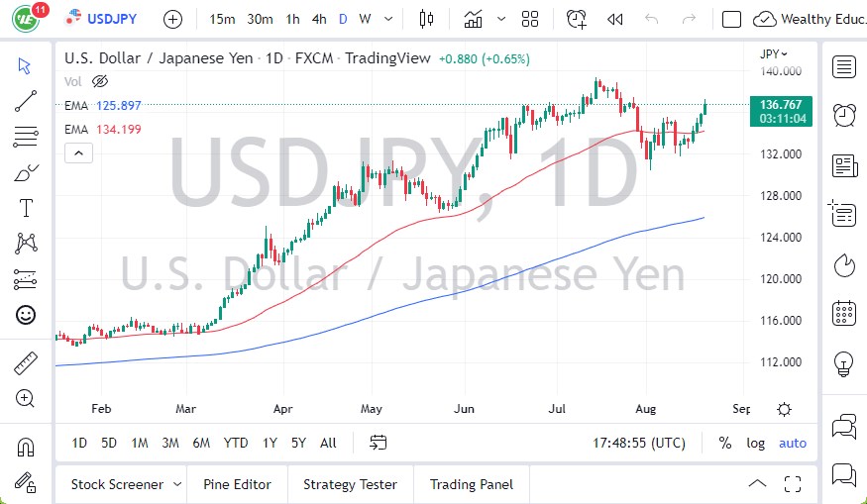Switch to the Pine Editor tab

(237, 484)
